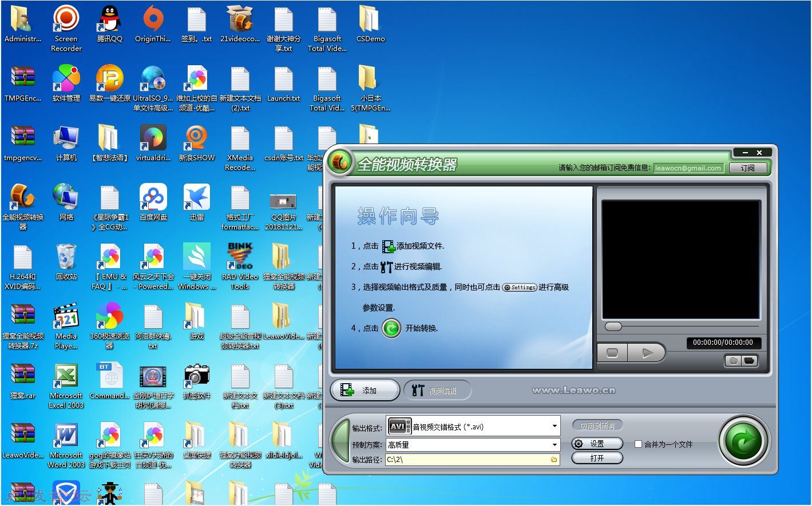Open CSDemo folder on desktop
This screenshot has height=506, width=812.
tap(370, 24)
